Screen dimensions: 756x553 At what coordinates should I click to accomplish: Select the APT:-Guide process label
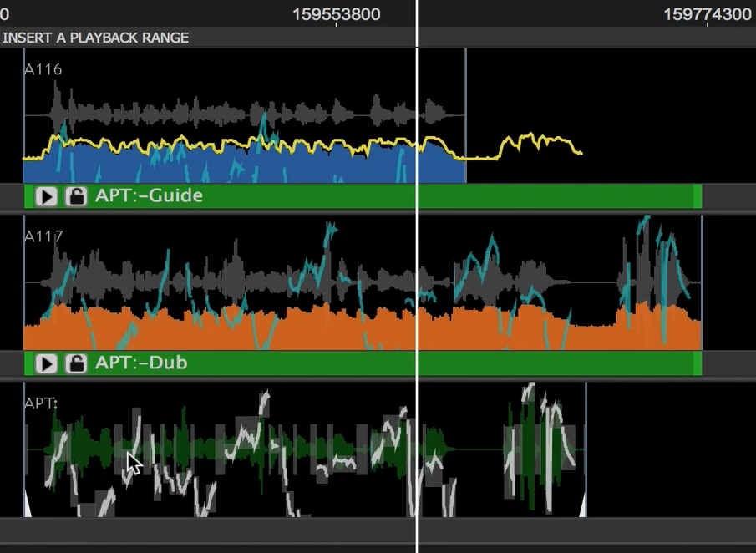(149, 196)
